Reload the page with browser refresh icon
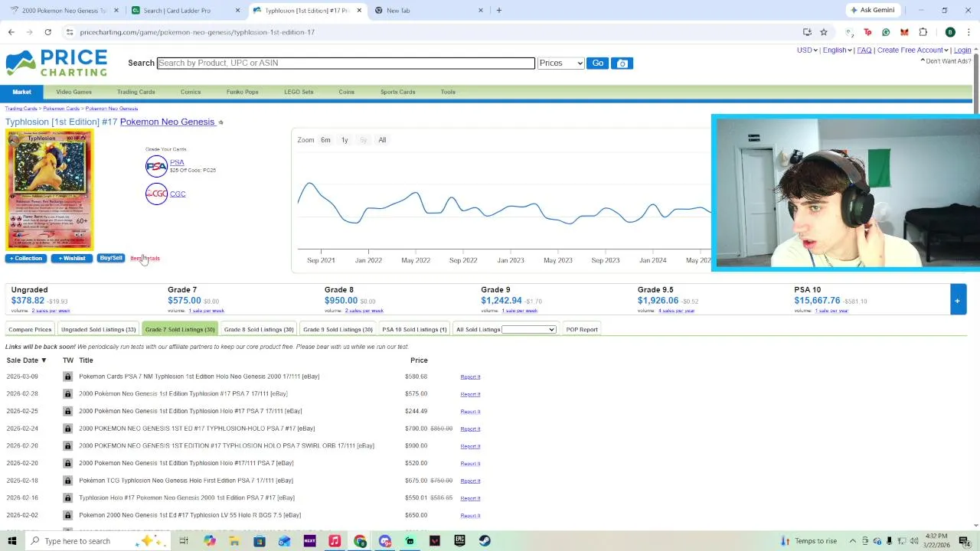 point(47,32)
